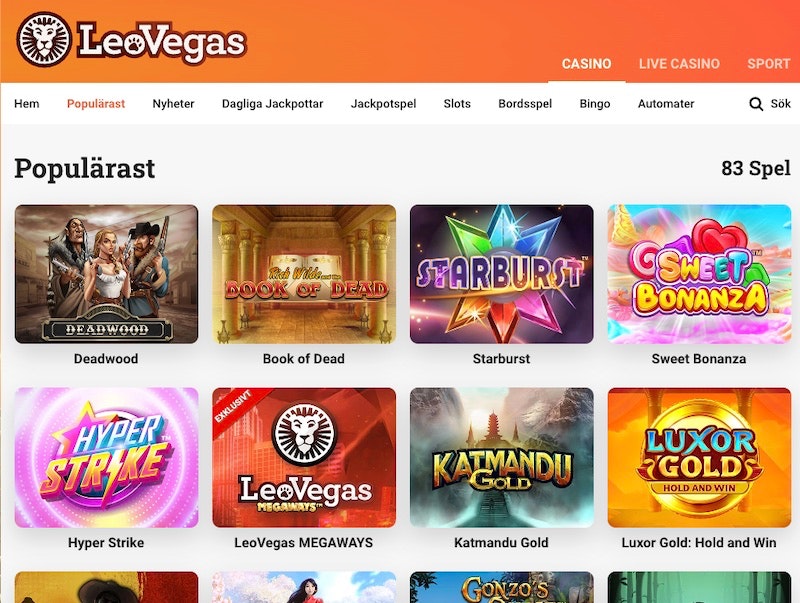Open the Sweet Bonanza game image
800x603 pixels.
pos(699,274)
